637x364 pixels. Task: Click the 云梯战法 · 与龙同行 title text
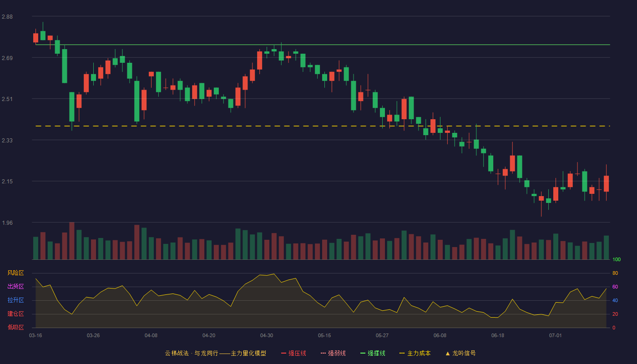[191, 353]
